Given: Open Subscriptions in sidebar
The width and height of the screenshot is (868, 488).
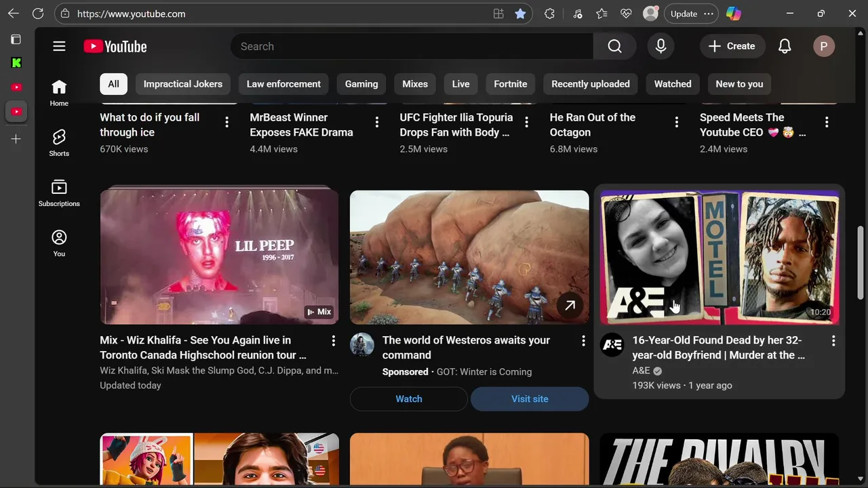Looking at the screenshot, I should (59, 193).
